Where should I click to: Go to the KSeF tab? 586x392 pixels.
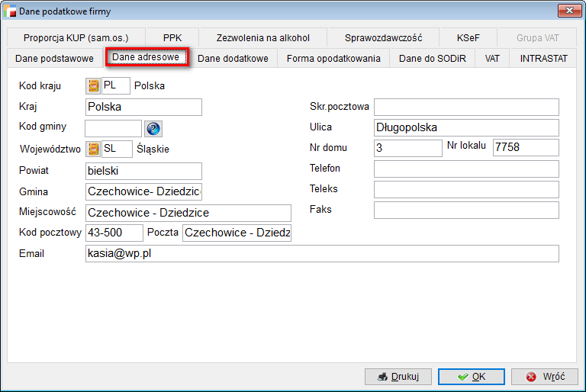coord(468,37)
